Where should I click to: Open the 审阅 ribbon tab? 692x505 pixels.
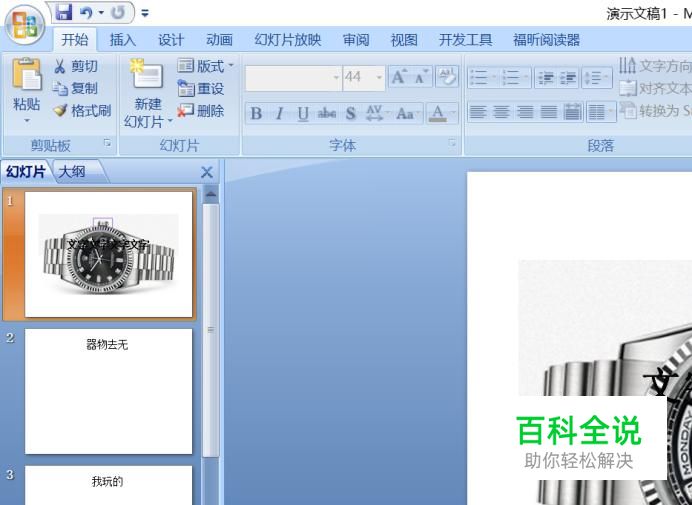click(356, 40)
